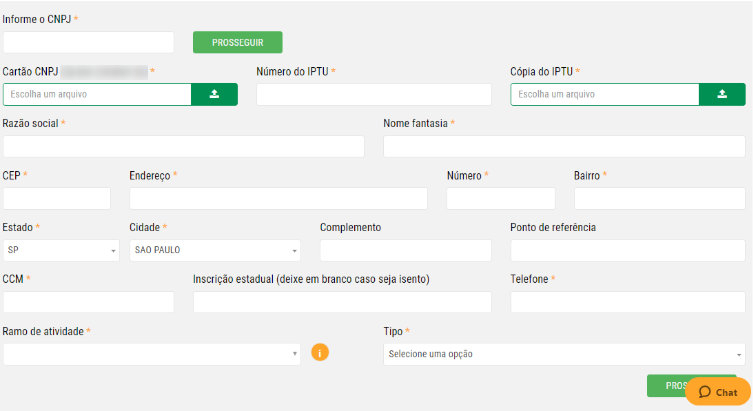
Task: Open the Ramo de atividade dropdown
Action: click(152, 354)
